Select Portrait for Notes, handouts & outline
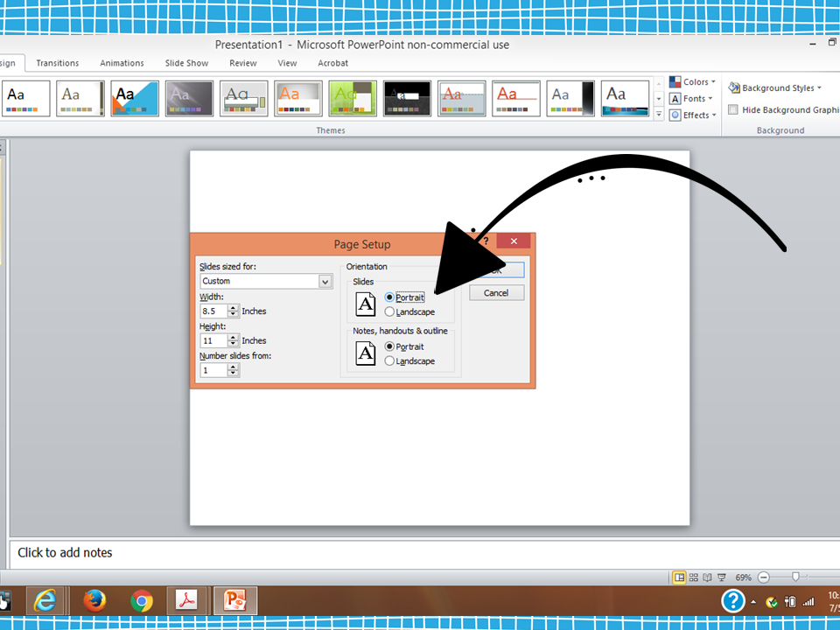The width and height of the screenshot is (840, 630). point(389,346)
